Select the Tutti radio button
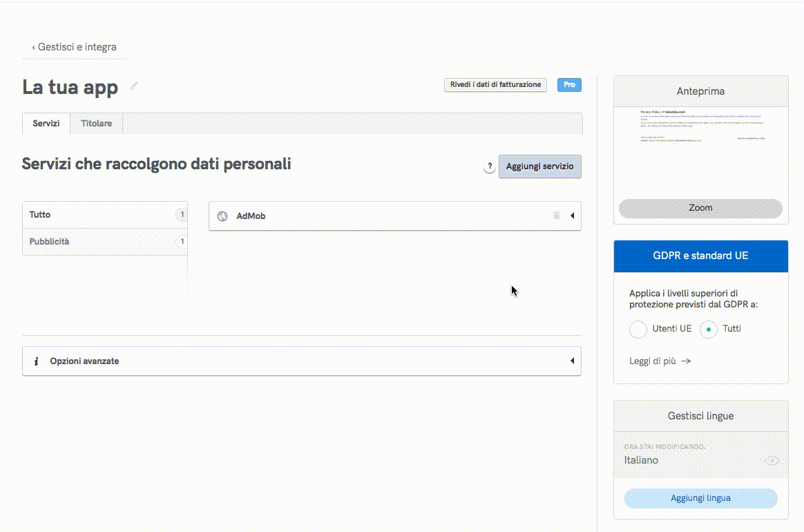Viewport: 804px width, 532px height. pyautogui.click(x=709, y=330)
